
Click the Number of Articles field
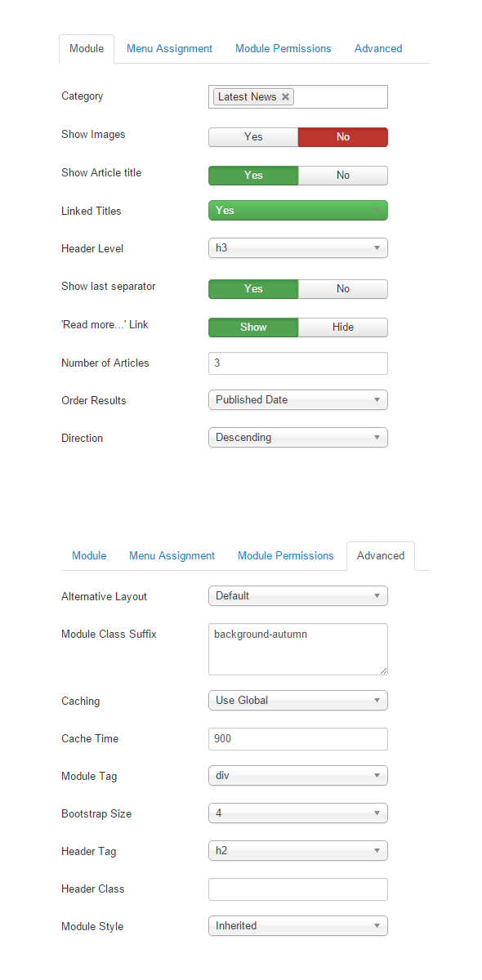tap(298, 363)
